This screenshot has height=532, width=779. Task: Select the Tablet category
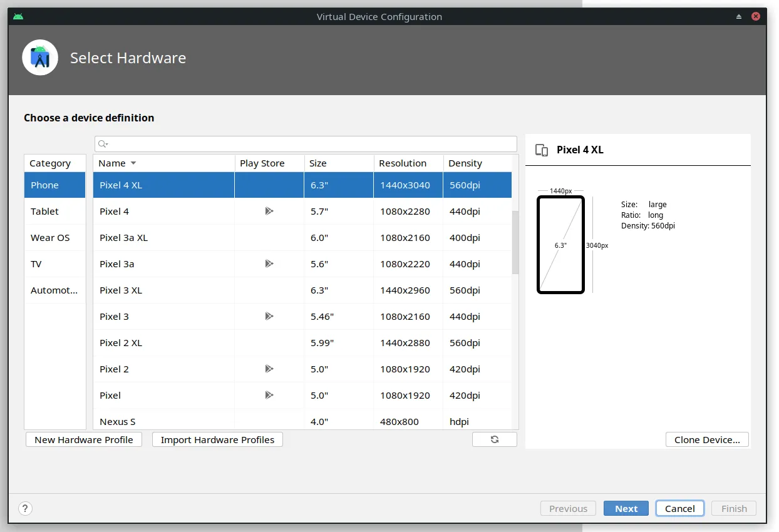[55, 212]
